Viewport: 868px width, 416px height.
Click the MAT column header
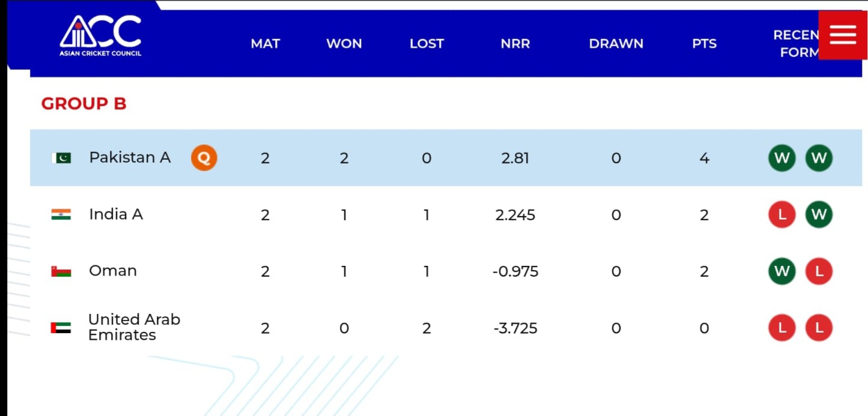coord(265,44)
